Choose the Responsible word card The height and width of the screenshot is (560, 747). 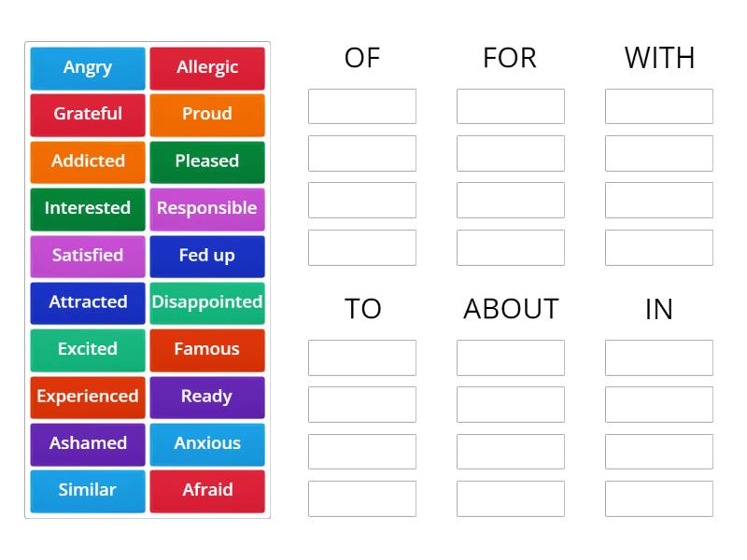pyautogui.click(x=207, y=209)
